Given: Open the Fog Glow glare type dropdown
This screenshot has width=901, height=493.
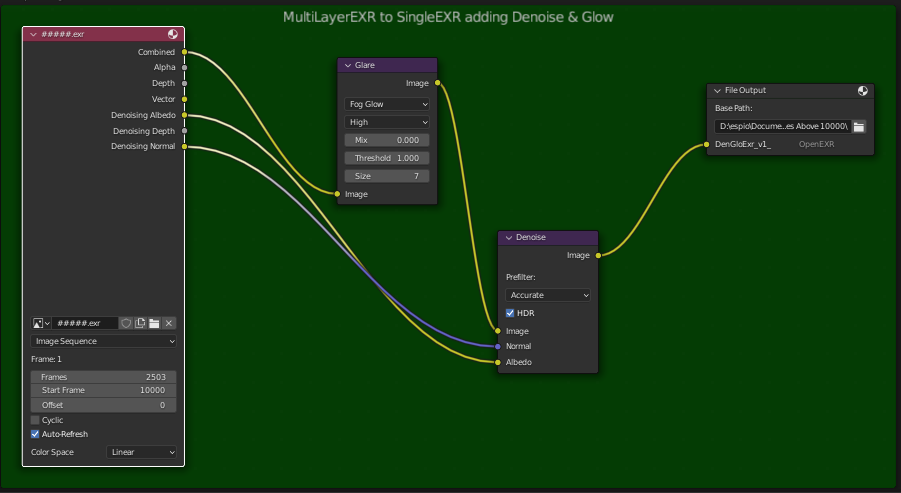Looking at the screenshot, I should 387,104.
